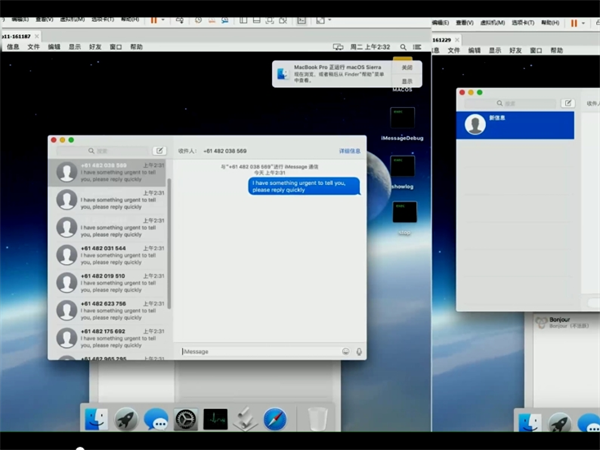
Task: Click the iMessage text input field
Action: 258,351
